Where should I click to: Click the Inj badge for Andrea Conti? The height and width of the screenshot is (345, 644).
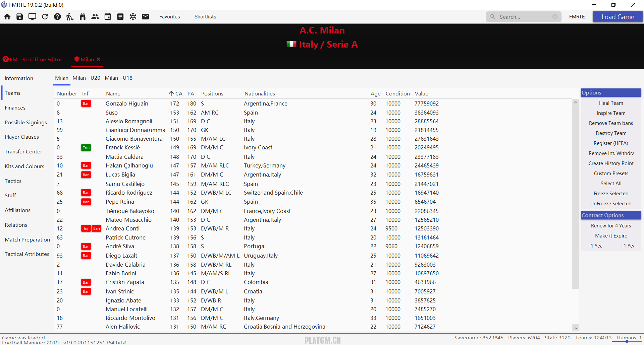click(86, 228)
